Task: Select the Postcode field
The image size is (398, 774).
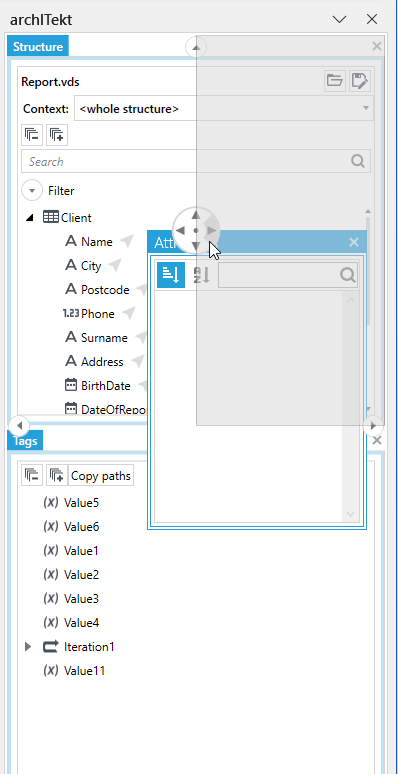Action: coord(105,289)
